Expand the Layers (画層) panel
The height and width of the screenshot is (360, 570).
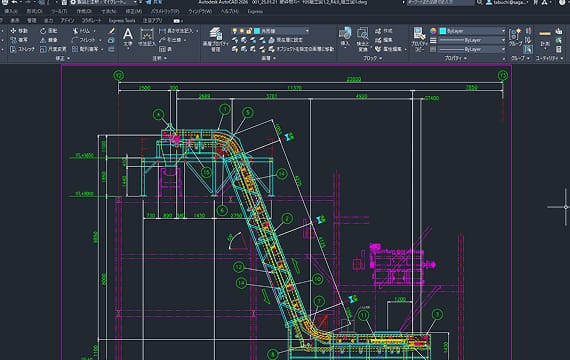pos(269,58)
